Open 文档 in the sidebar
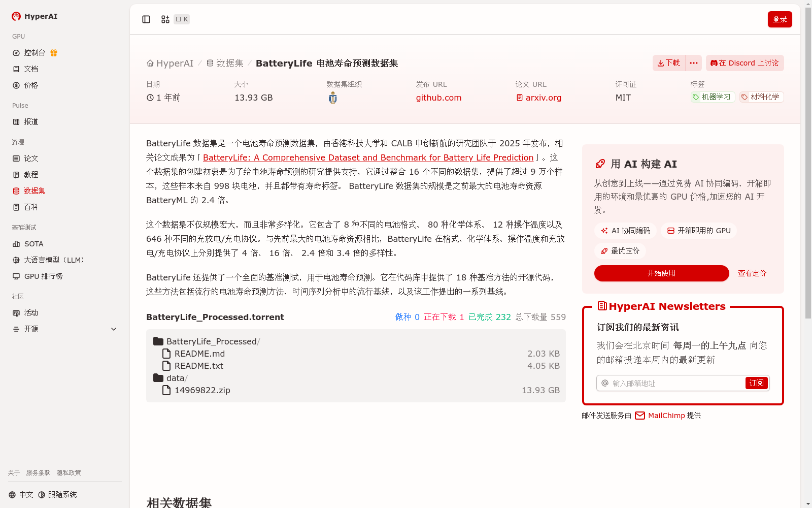The image size is (812, 508). [x=25, y=69]
